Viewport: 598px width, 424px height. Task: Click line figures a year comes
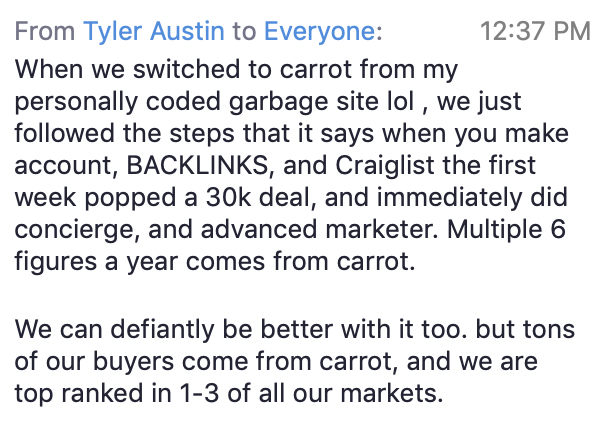[x=215, y=262]
